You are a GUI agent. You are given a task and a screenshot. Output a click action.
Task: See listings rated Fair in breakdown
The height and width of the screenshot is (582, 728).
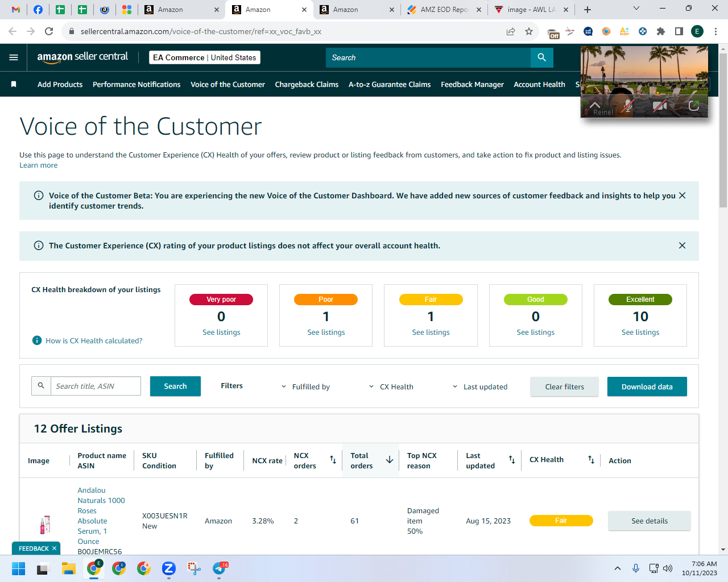tap(431, 332)
